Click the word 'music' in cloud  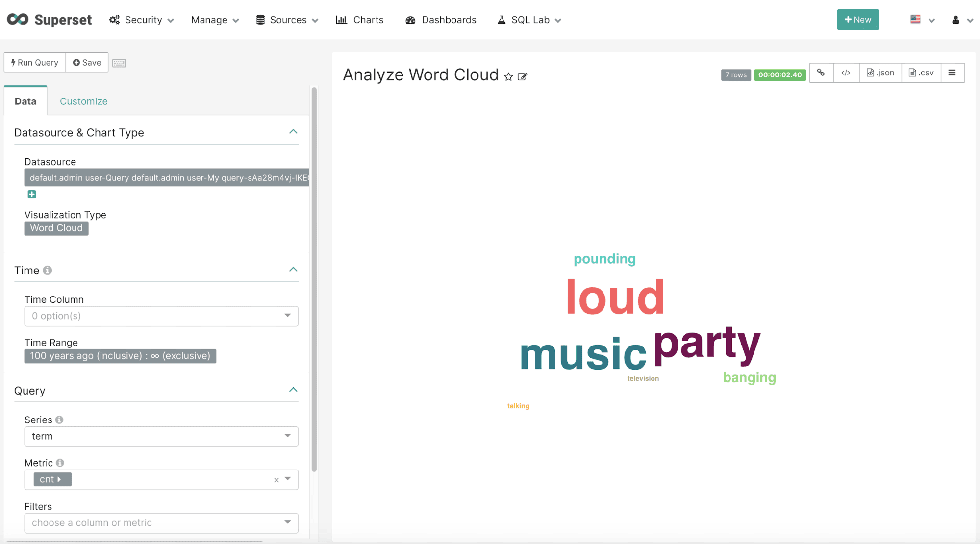583,354
